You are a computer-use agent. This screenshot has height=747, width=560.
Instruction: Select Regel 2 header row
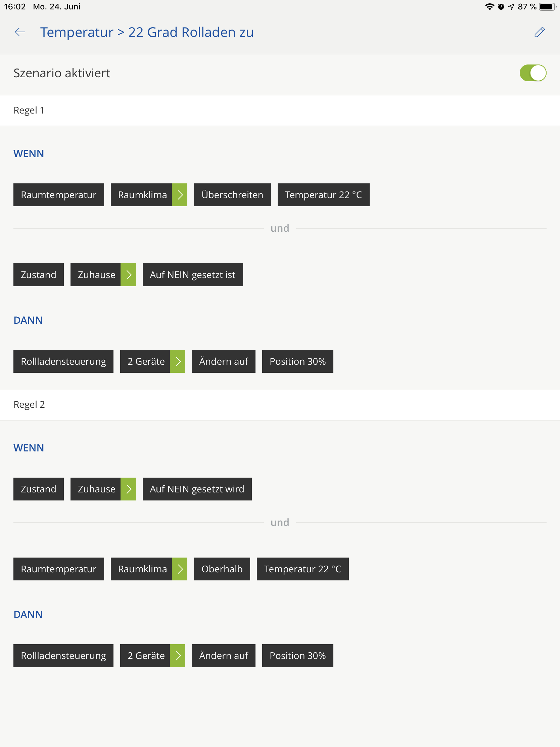[280, 404]
